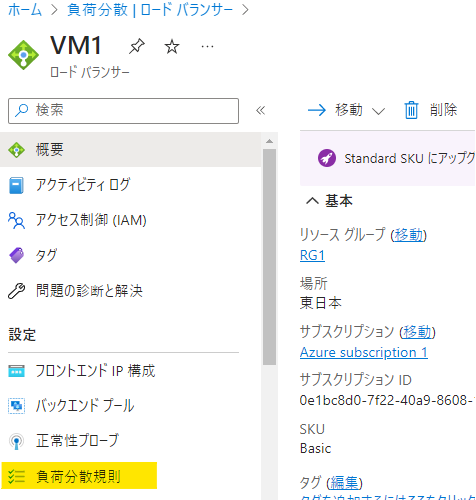This screenshot has height=500, width=476.
Task: Open アクセス制御 (IAM) in the sidebar
Action: point(131,220)
